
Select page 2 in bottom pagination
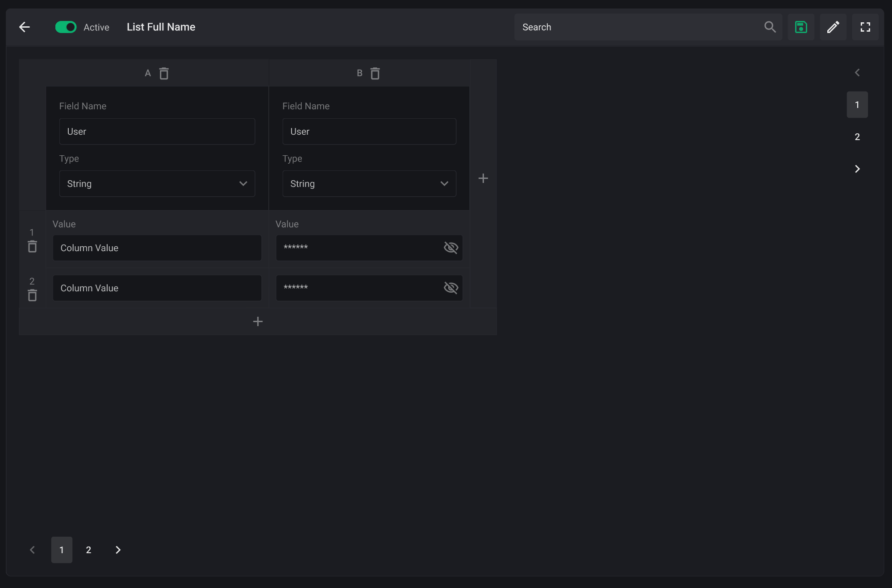click(88, 550)
